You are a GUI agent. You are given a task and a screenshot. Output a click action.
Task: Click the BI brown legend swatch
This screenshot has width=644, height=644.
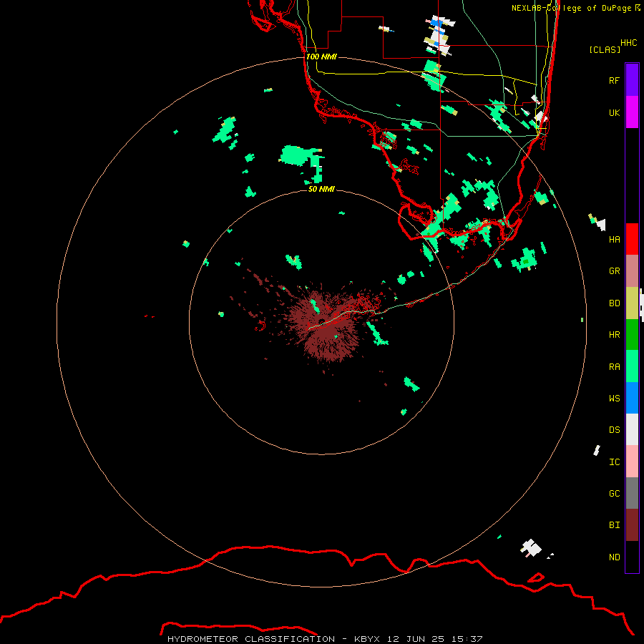click(632, 525)
